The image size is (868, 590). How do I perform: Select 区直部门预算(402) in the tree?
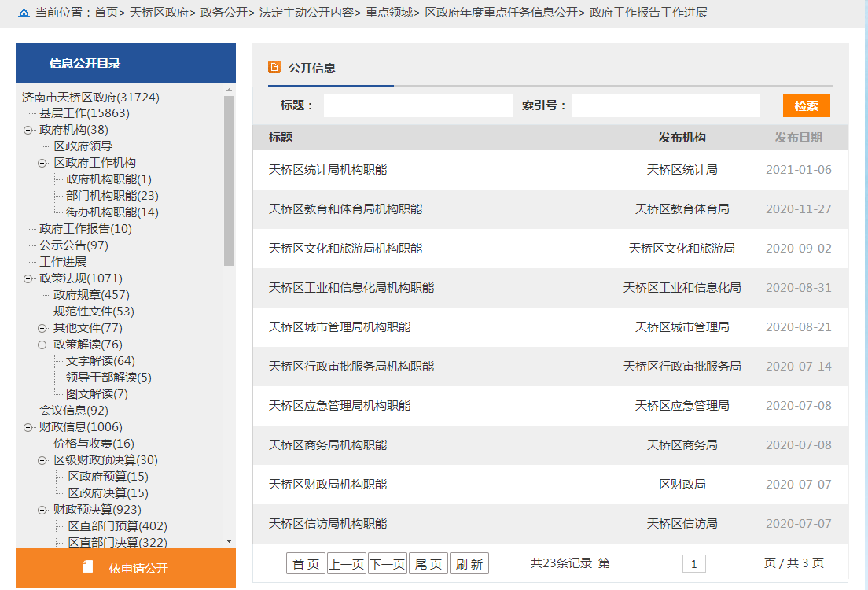click(x=117, y=526)
